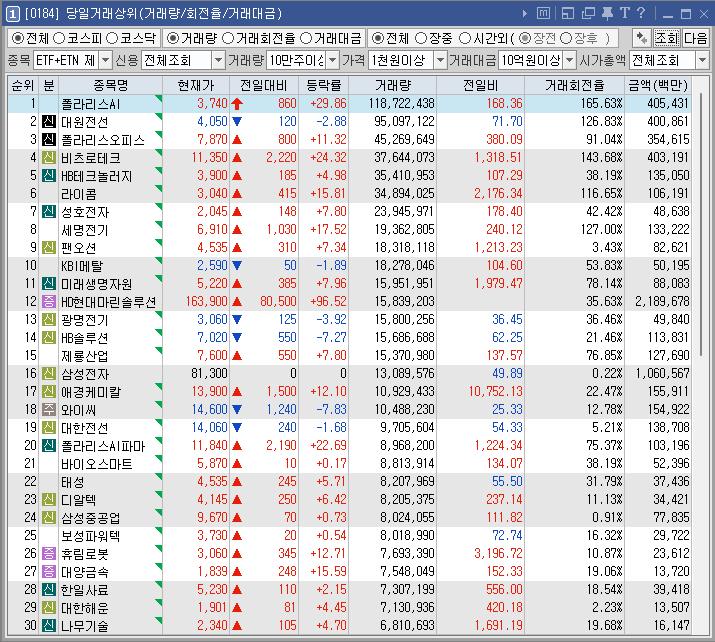Select the 거래량 radio button
Viewport: 715px width, 642px height.
coord(173,38)
